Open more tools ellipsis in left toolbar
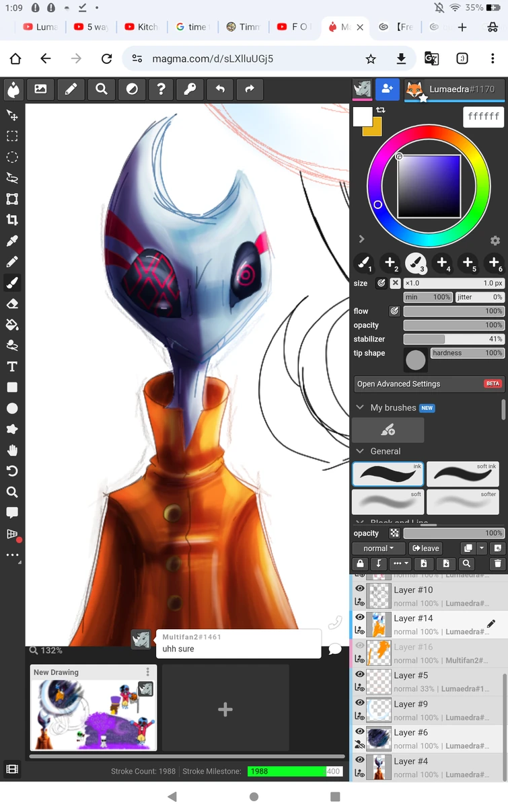Screen dimensions: 508x812 [12, 555]
